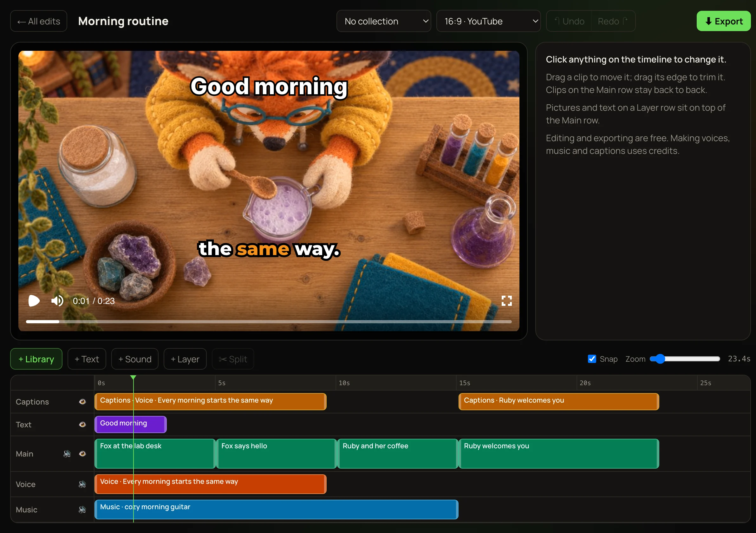The image size is (756, 533).
Task: Select the 'Fox says hello' clip
Action: [x=276, y=454]
